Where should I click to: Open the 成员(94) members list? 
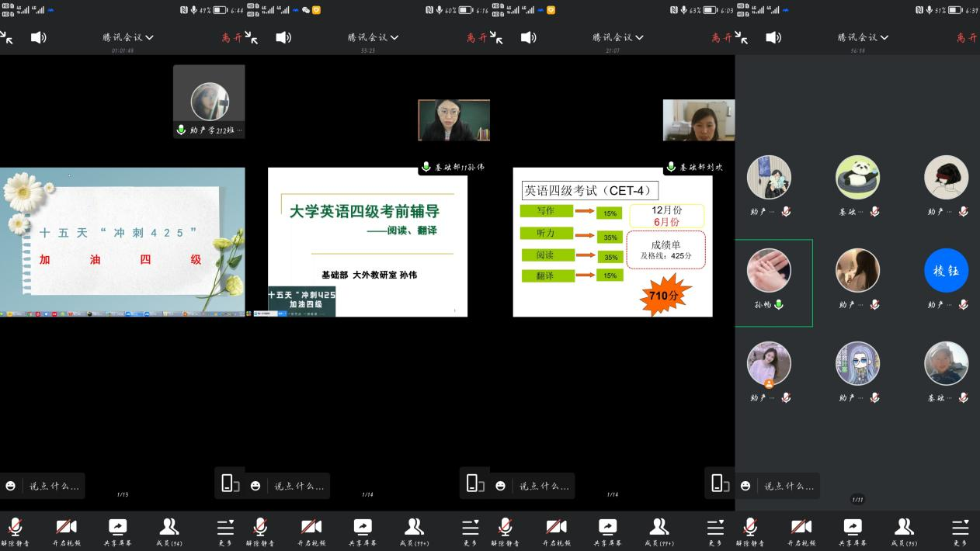coord(169,531)
